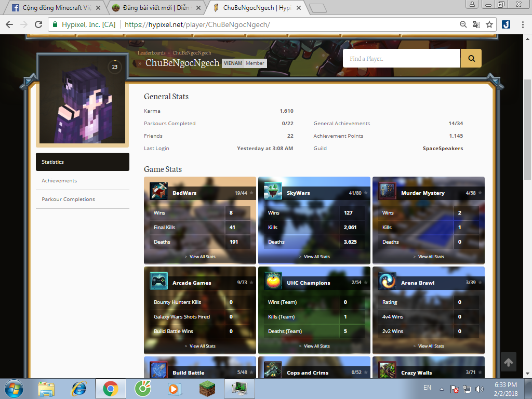The width and height of the screenshot is (532, 399).
Task: Click the VIENAM guild tag badge
Action: tap(233, 63)
